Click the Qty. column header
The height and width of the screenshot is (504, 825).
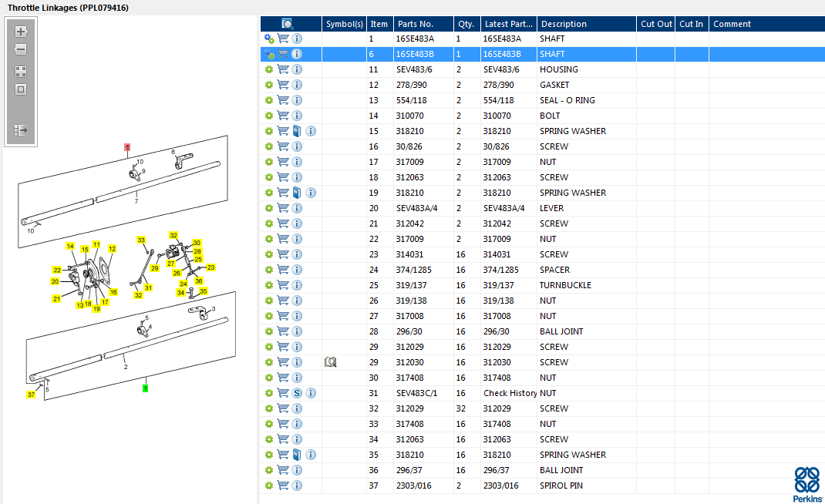[465, 24]
